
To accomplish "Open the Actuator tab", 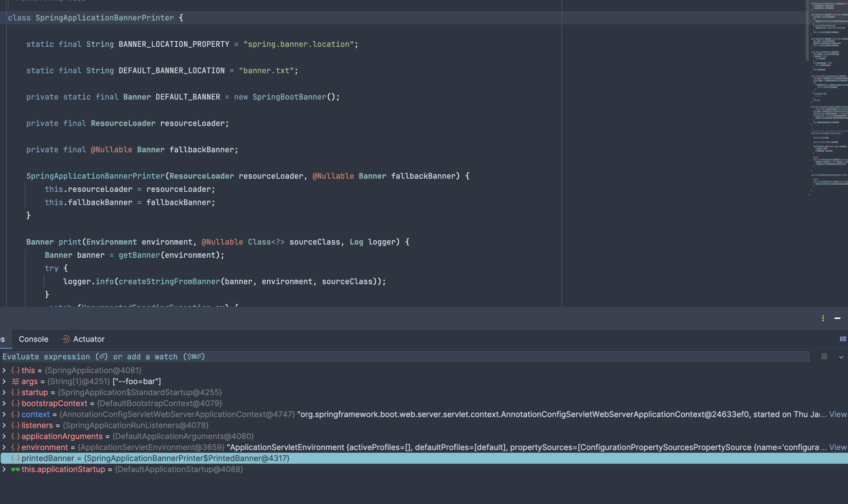I will click(89, 339).
